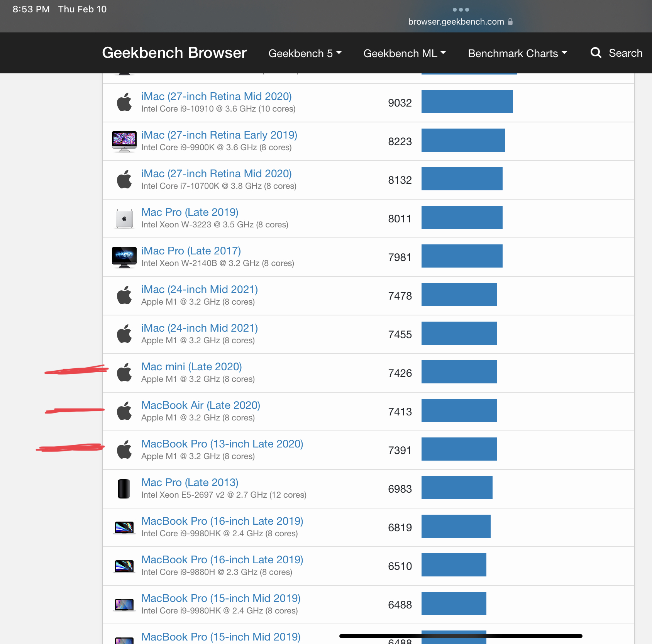Click the black cylinder Mac Pro (Late 2013) icon
The height and width of the screenshot is (644, 652).
coord(124,489)
